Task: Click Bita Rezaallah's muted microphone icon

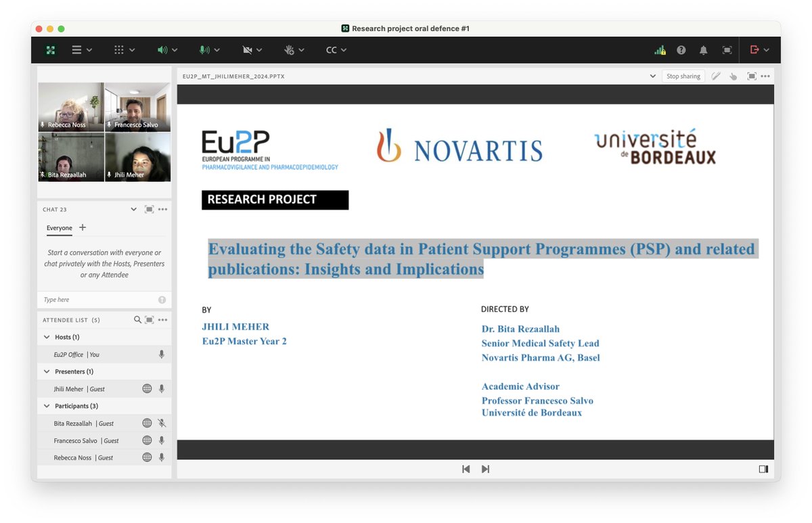Action: pyautogui.click(x=162, y=424)
